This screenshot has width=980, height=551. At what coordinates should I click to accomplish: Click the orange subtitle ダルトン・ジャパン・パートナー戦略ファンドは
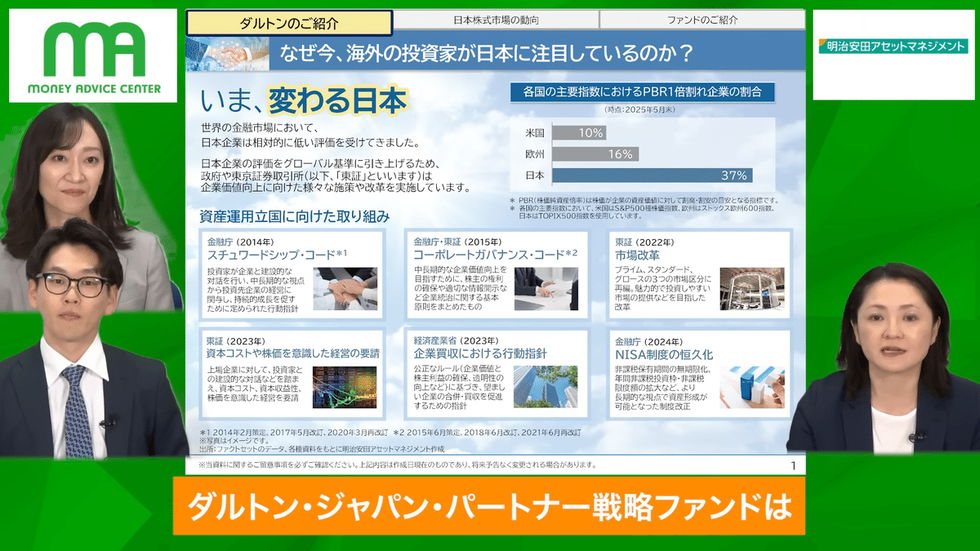(x=489, y=507)
